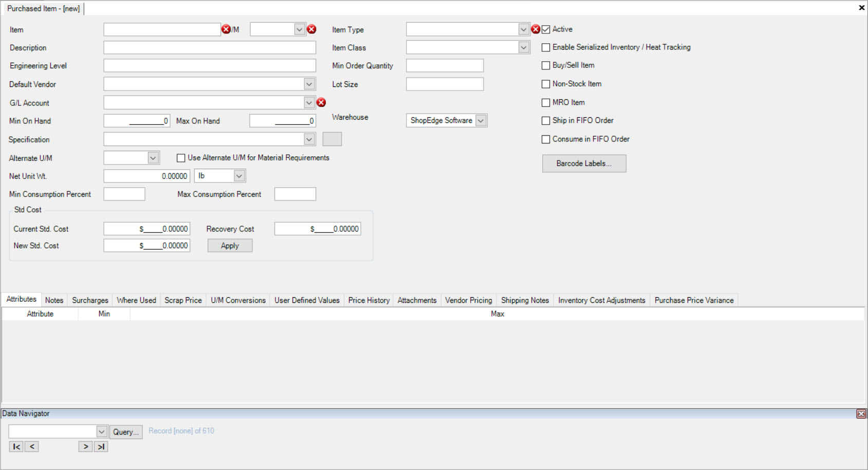This screenshot has height=470, width=868.
Task: Click the Max Consumption Percent field
Action: tap(295, 194)
